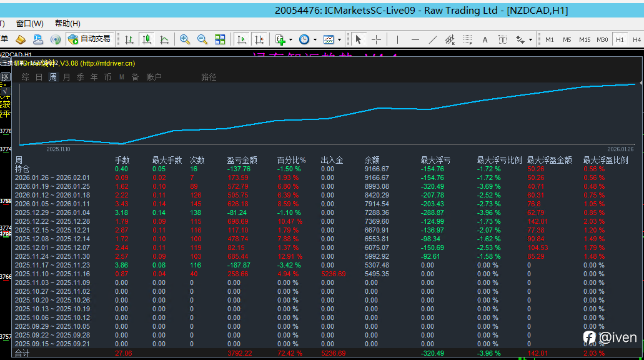Select the cursor arrow tool
The height and width of the screenshot is (360, 644).
coord(359,39)
